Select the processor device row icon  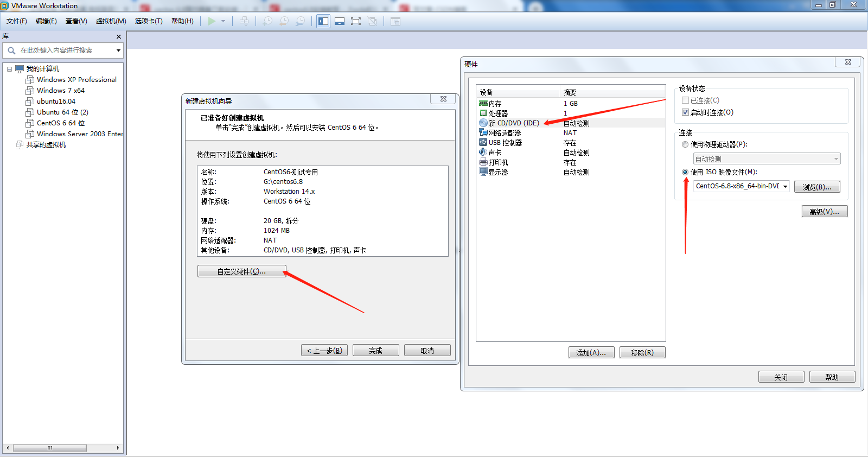(x=483, y=113)
